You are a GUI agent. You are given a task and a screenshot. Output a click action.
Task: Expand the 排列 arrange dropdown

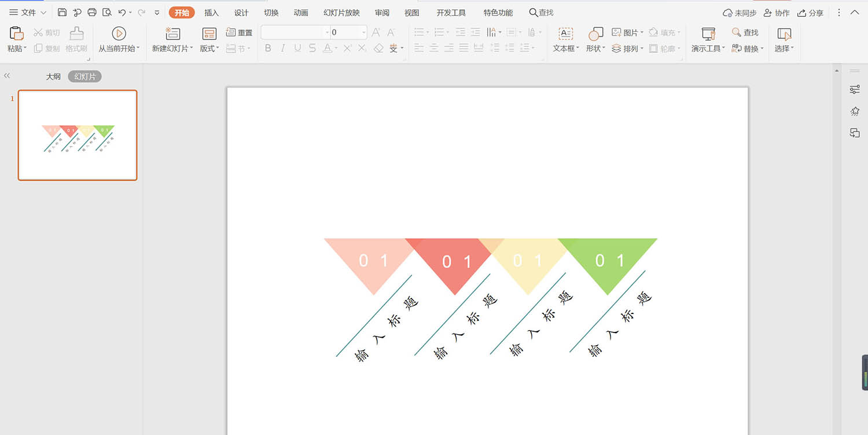(642, 49)
